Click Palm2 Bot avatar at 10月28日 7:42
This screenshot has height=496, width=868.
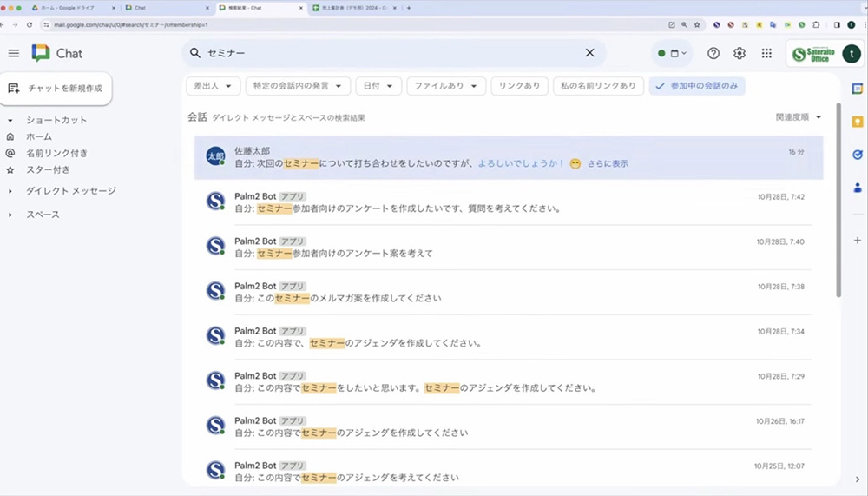(x=215, y=202)
